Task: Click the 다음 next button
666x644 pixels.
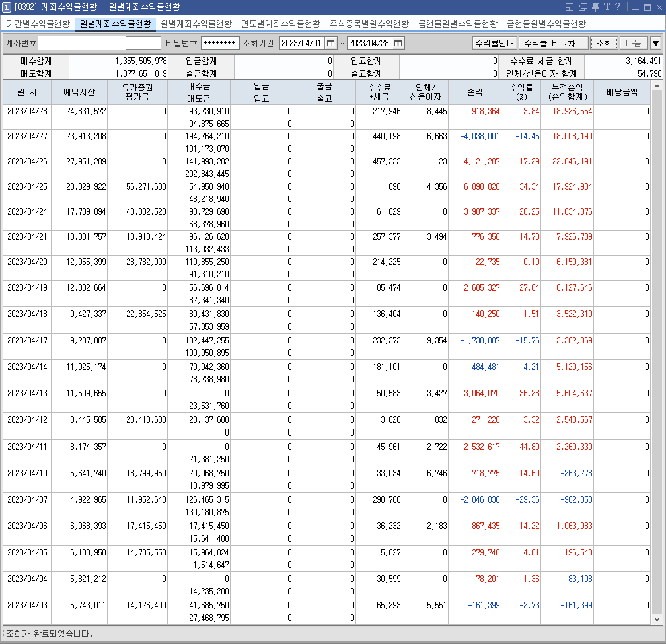Action: click(x=633, y=43)
